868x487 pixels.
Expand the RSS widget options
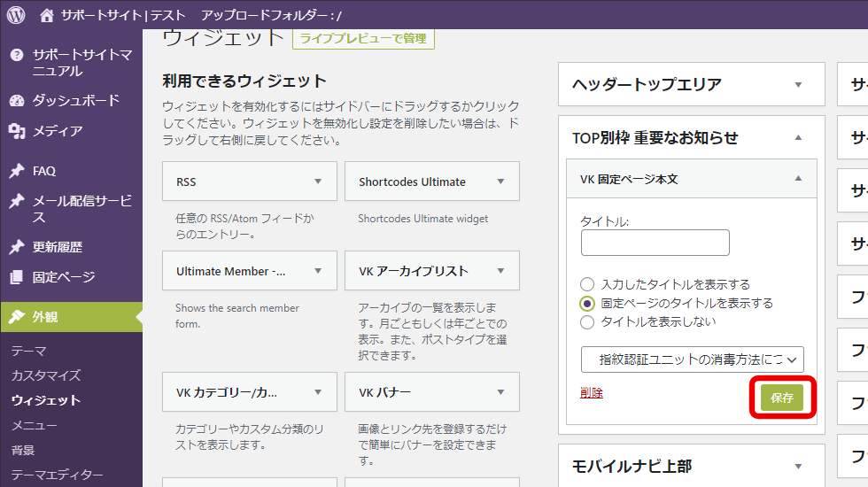tap(318, 182)
